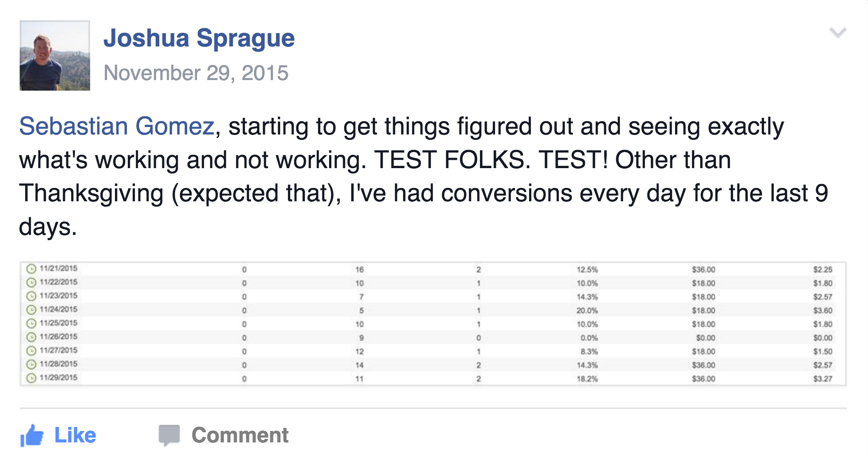Screen dimensions: 868x461
Task: Click the clock icon beside 11/23/2015
Action: [x=31, y=296]
